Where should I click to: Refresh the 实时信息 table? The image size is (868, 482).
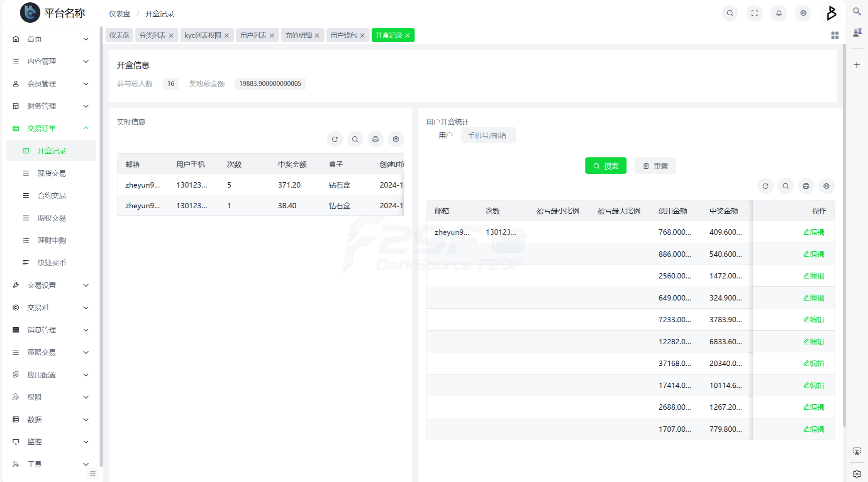tap(335, 139)
